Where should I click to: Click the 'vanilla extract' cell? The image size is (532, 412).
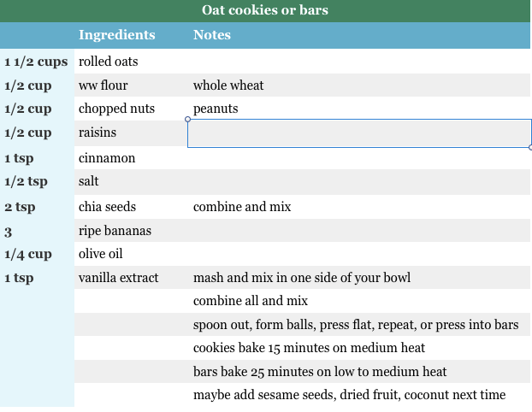pos(119,278)
